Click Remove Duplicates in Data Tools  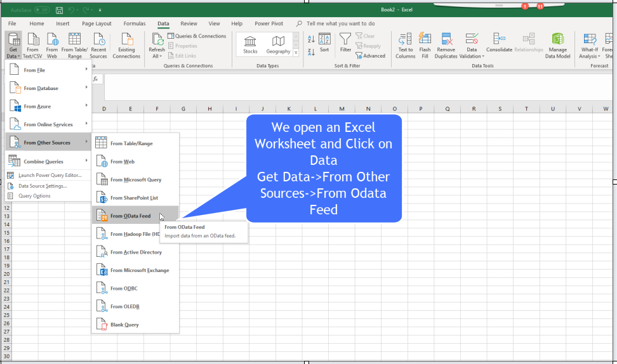[446, 46]
